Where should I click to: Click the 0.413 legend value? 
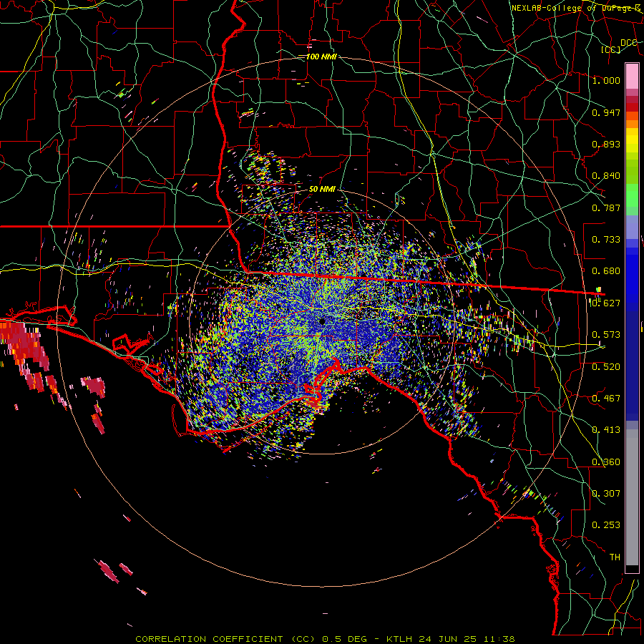[x=606, y=430]
